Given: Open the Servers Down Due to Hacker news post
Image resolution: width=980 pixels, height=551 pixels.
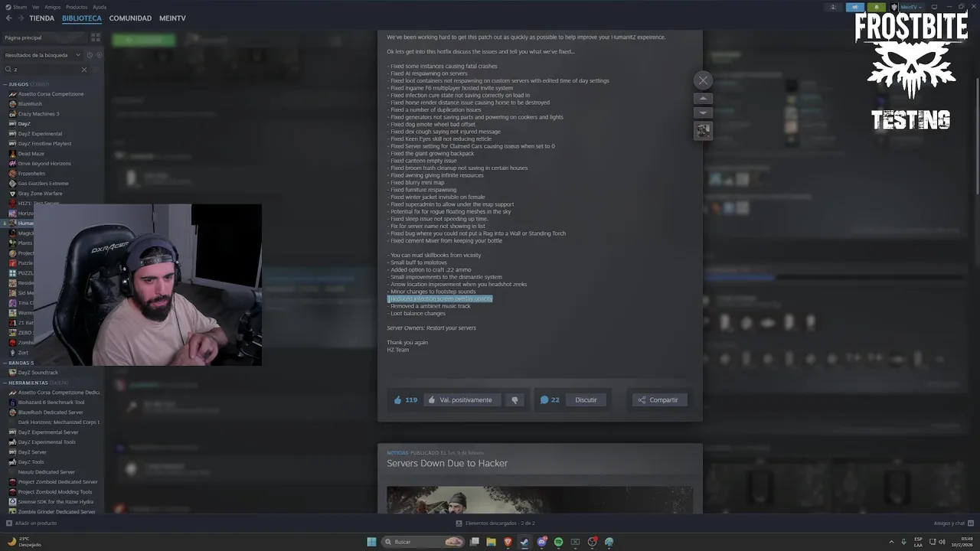Looking at the screenshot, I should coord(447,463).
